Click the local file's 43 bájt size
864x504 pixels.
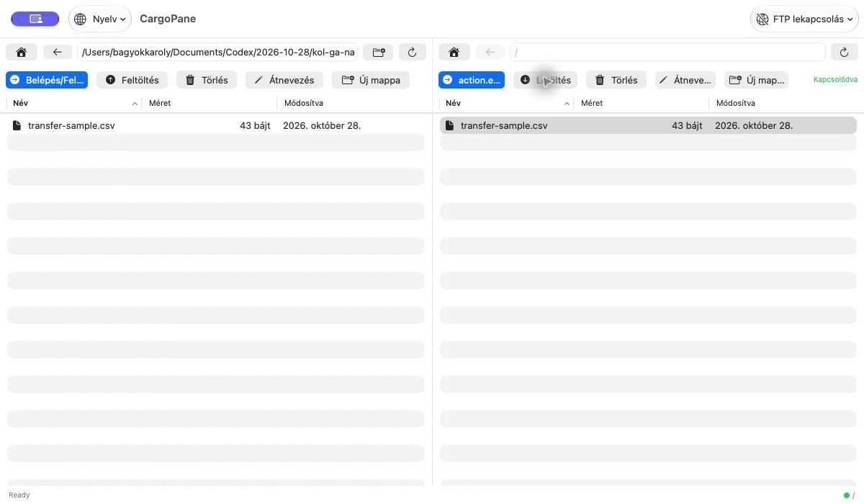point(255,125)
